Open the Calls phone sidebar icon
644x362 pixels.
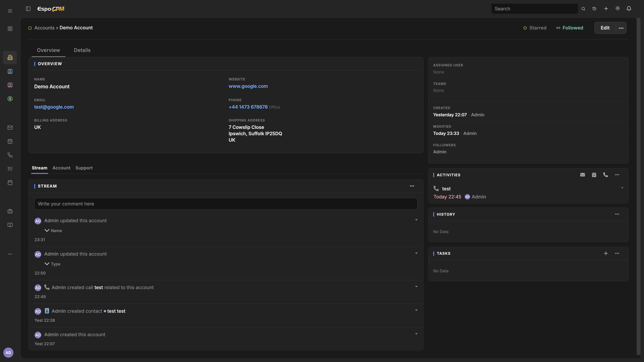[10, 155]
